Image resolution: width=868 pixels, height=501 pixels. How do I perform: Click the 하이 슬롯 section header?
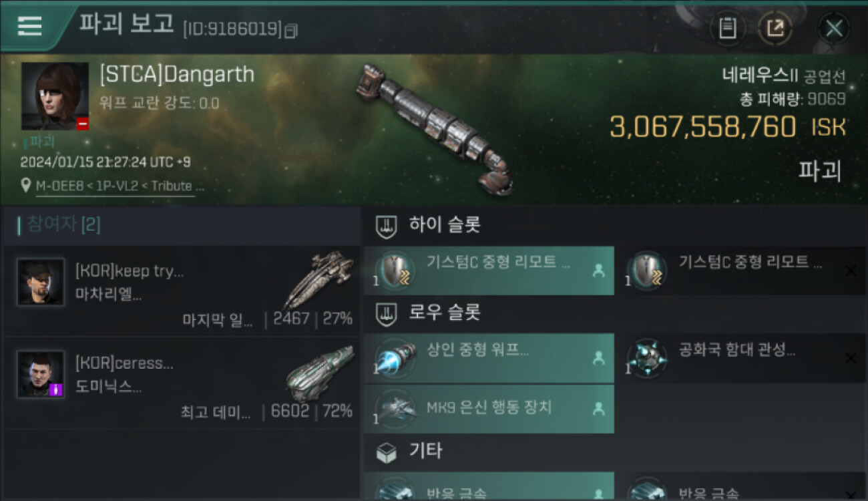click(x=429, y=226)
